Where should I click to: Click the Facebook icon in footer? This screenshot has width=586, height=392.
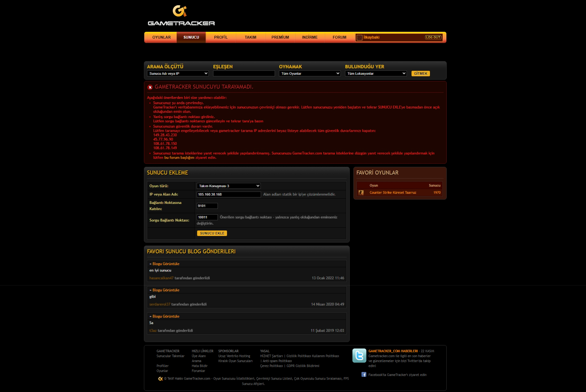[x=364, y=374]
